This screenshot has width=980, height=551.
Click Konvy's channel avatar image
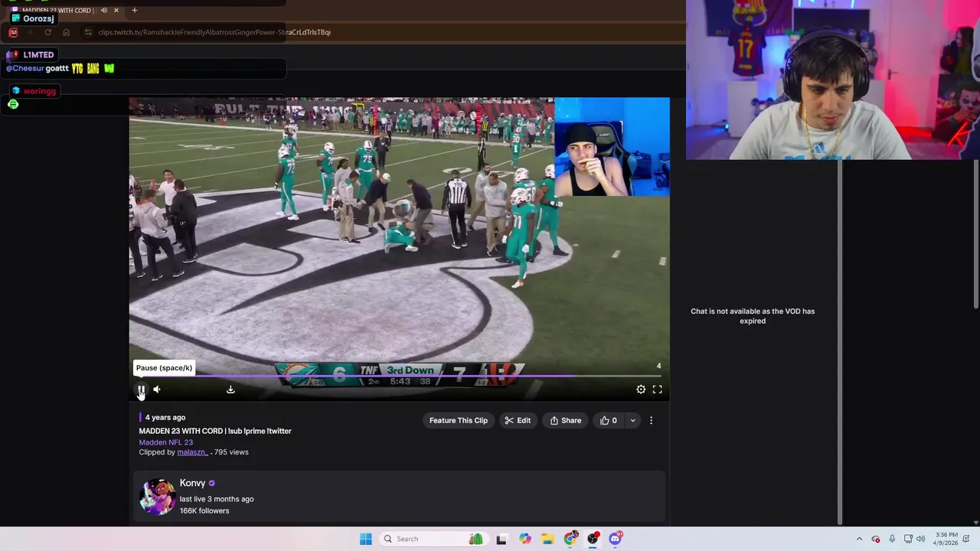point(157,497)
